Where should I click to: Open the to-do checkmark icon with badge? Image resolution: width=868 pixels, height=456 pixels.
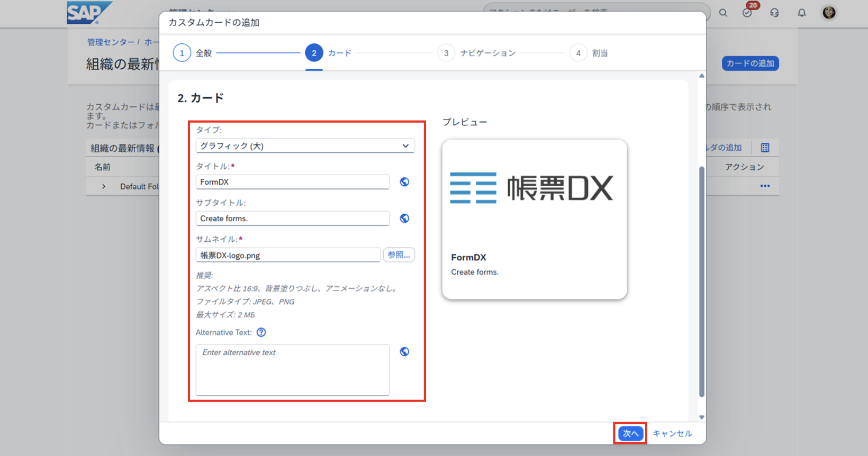[x=747, y=13]
